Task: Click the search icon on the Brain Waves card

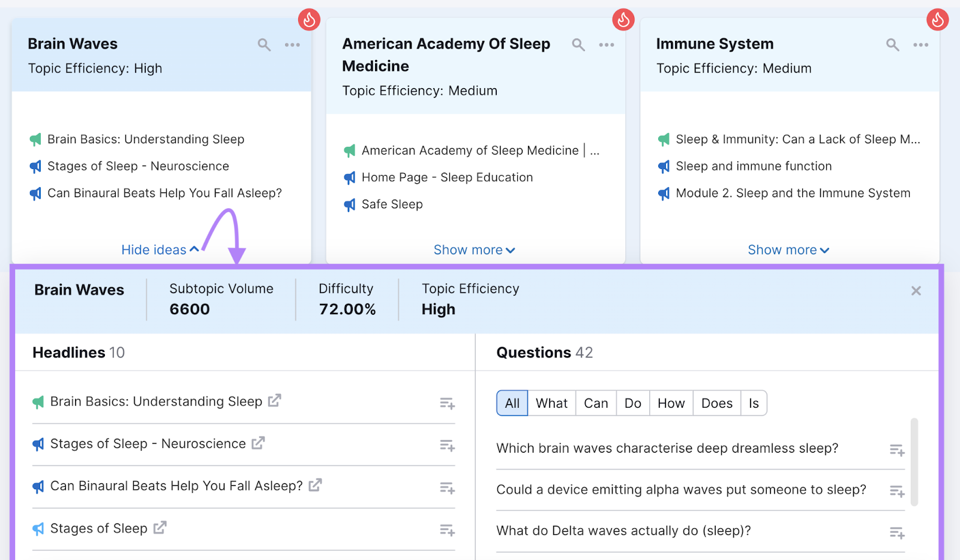Action: point(264,44)
